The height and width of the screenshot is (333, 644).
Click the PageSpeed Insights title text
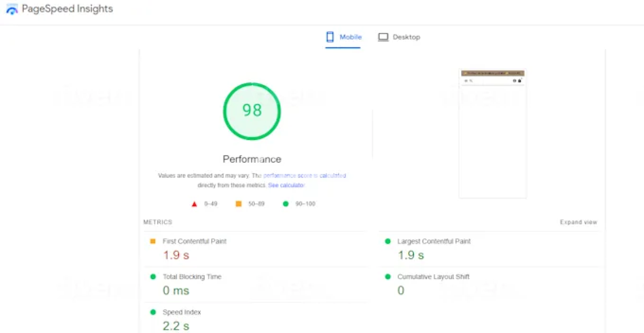(x=67, y=9)
